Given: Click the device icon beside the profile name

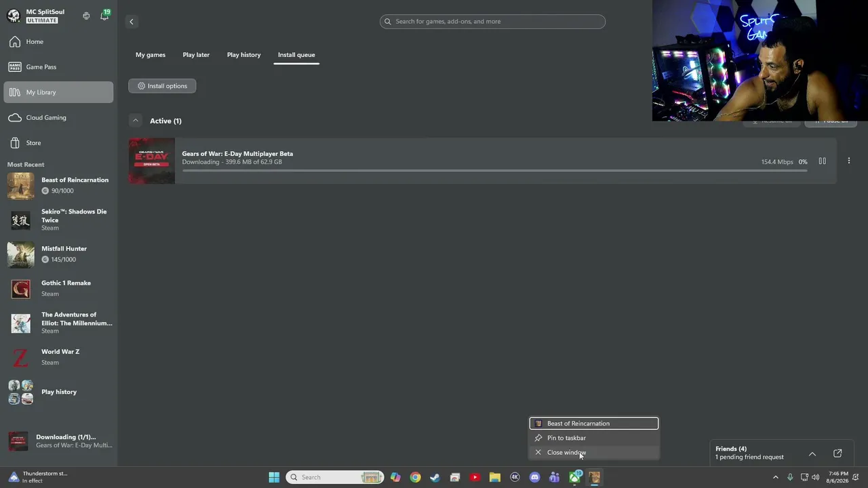Looking at the screenshot, I should click(86, 16).
